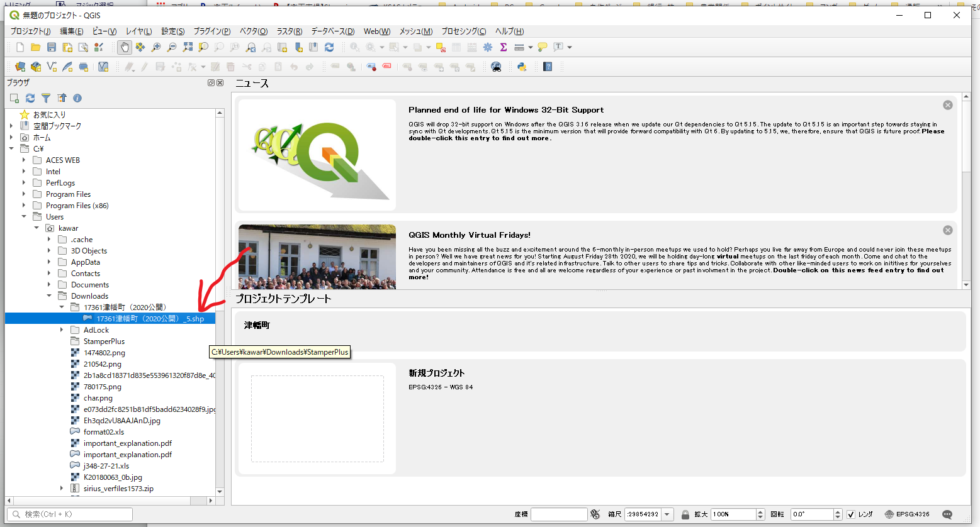Select the 津幡町 project template

[x=600, y=331]
